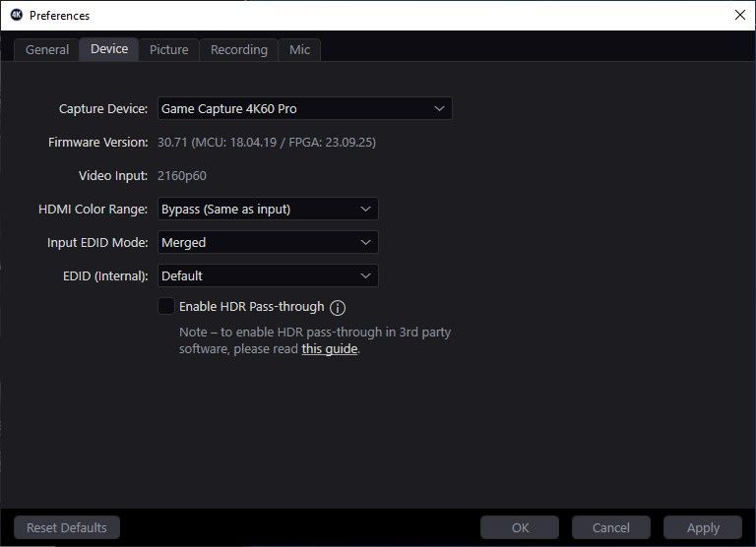Click the Reset Defaults button
Image resolution: width=756 pixels, height=547 pixels.
coord(67,527)
